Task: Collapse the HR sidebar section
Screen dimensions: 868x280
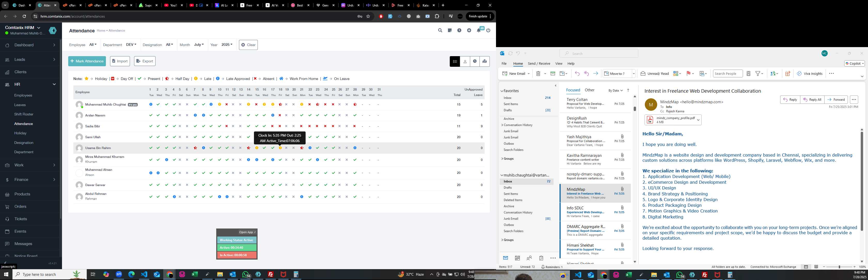Action: click(x=30, y=84)
